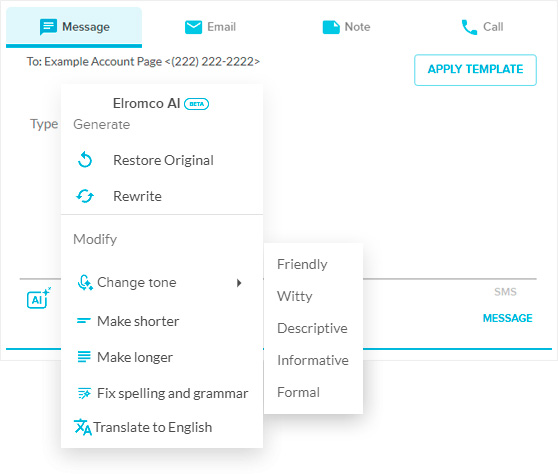Expand the Change tone submenu arrow
Viewport: 558px width, 474px height.
click(239, 283)
